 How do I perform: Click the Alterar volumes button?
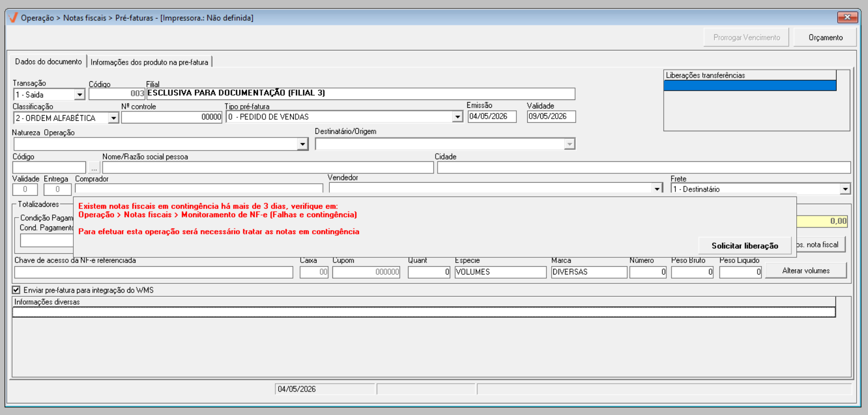point(805,271)
